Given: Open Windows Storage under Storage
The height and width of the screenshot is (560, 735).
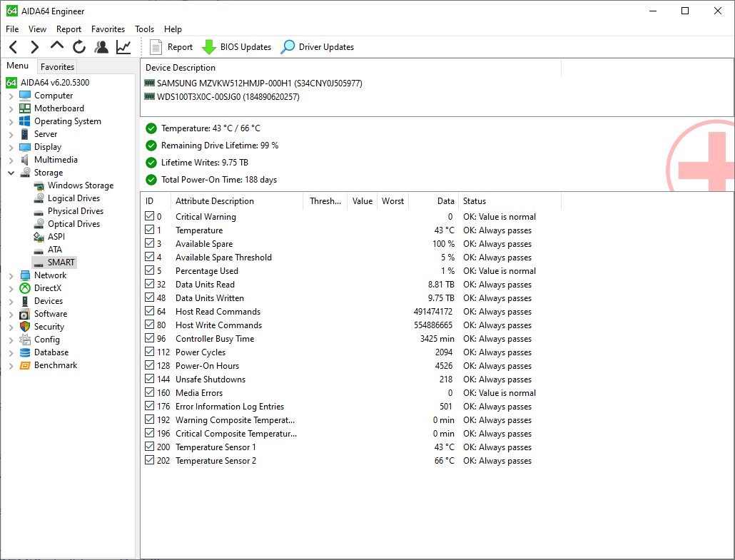Looking at the screenshot, I should click(x=73, y=185).
